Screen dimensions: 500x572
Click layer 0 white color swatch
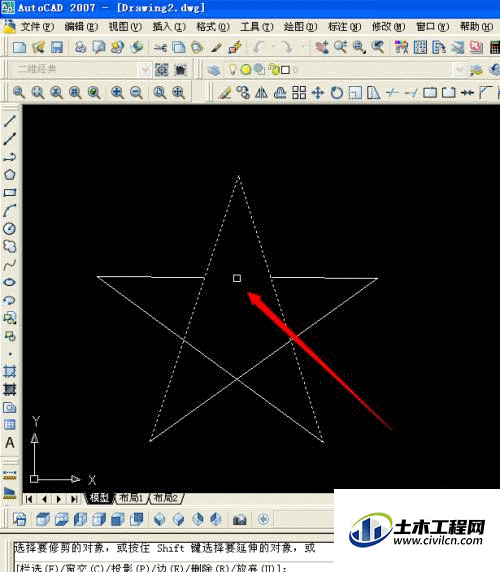point(286,70)
